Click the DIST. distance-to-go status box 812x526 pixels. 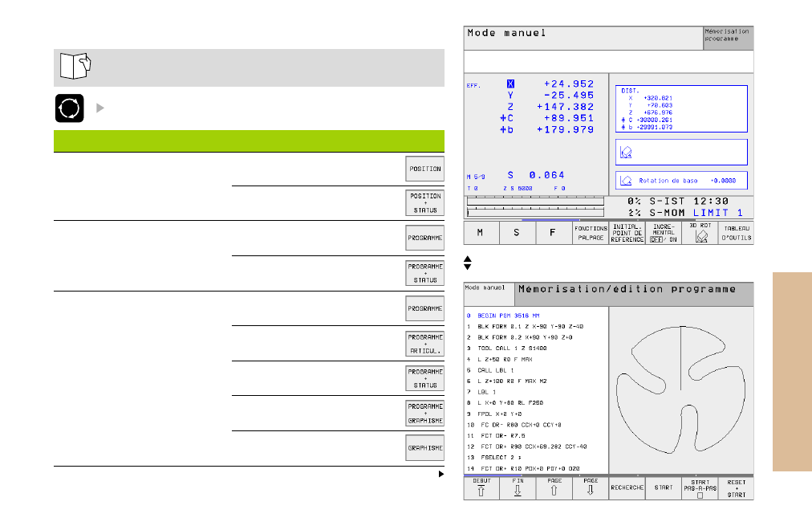pyautogui.click(x=681, y=109)
